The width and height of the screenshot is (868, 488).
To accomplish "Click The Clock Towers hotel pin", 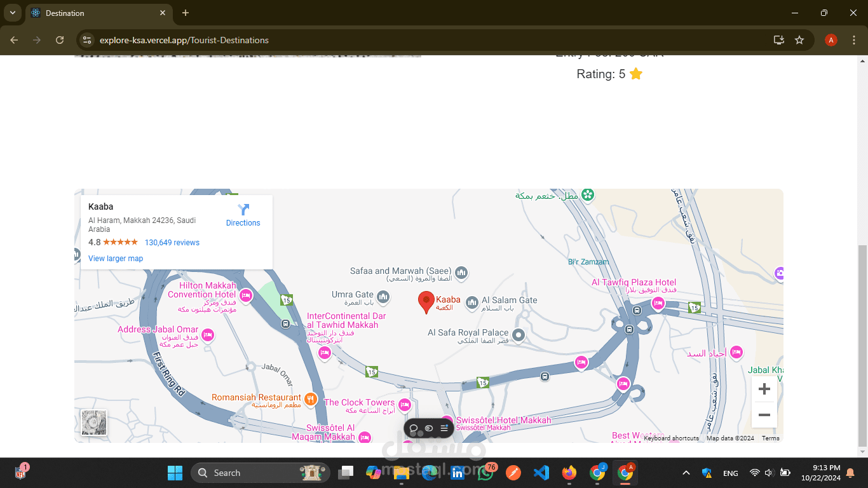I will click(405, 405).
